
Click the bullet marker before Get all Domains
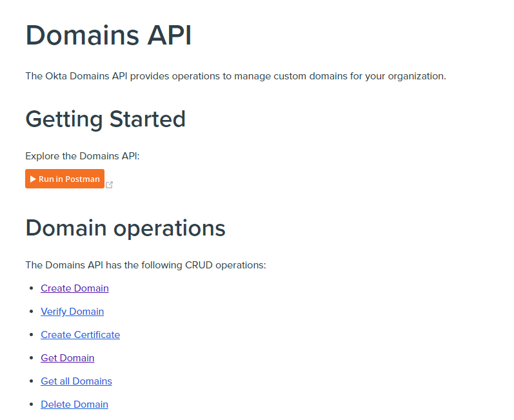(x=32, y=381)
